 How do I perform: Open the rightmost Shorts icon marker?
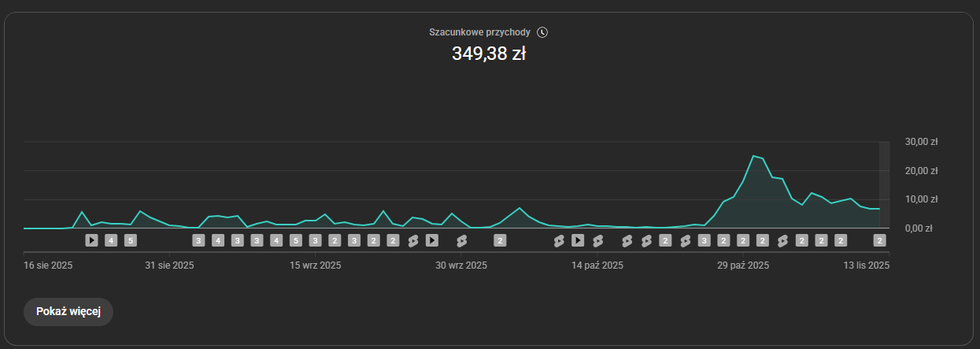[782, 240]
